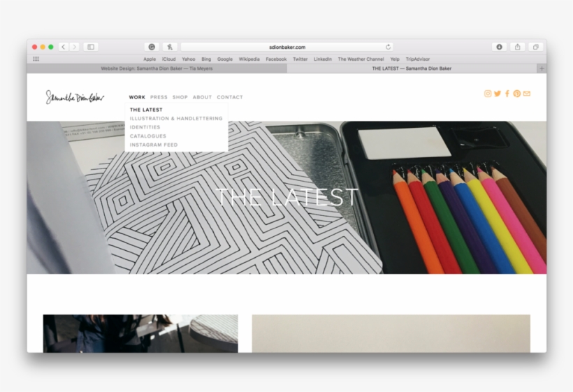Open the Favorites grid in bookmarks bar

pos(36,59)
